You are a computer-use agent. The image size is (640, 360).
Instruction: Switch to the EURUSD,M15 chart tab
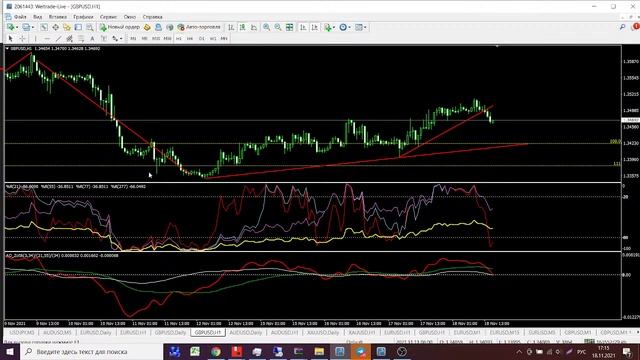click(504, 333)
